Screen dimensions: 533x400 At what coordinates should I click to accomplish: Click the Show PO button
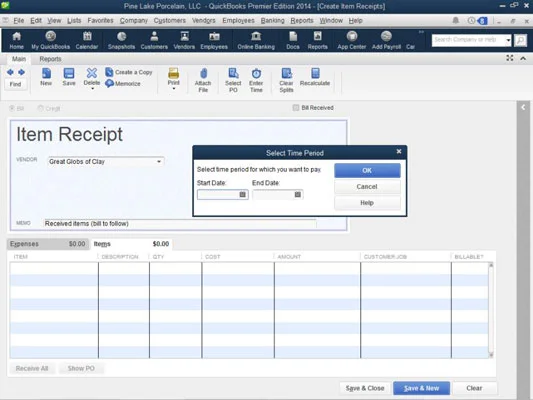pyautogui.click(x=81, y=368)
